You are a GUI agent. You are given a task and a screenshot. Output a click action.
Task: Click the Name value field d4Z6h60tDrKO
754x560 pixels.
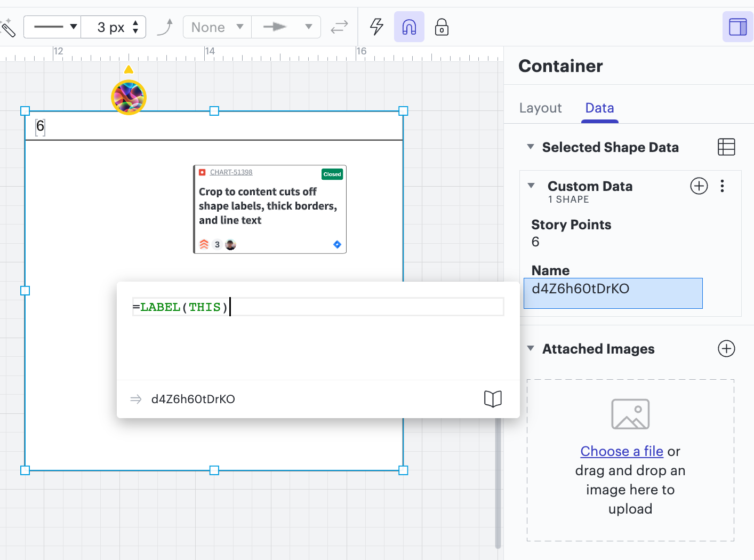point(613,293)
